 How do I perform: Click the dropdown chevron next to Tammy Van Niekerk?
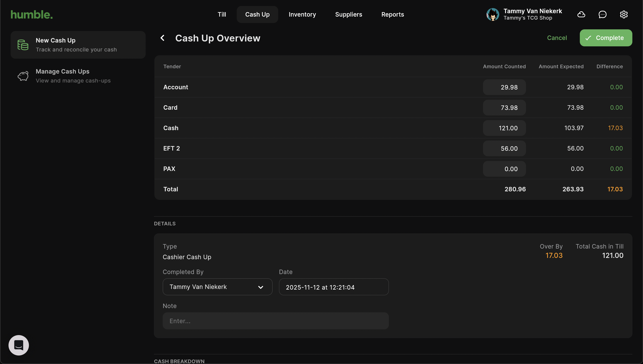(260, 287)
